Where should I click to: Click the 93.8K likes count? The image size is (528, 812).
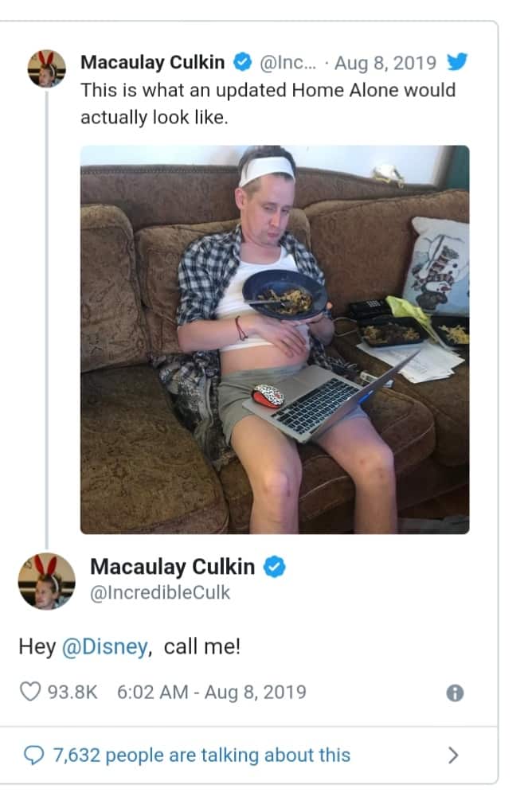72,692
